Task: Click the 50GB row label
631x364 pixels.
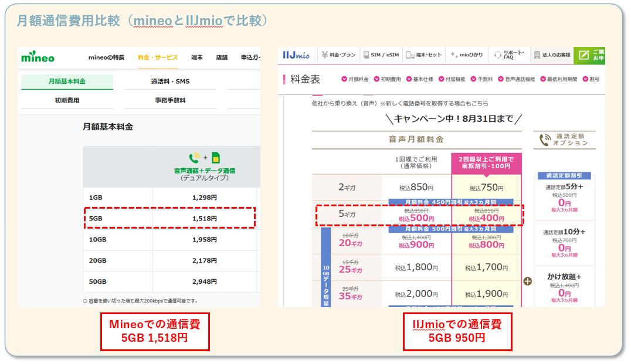Action: (x=98, y=281)
